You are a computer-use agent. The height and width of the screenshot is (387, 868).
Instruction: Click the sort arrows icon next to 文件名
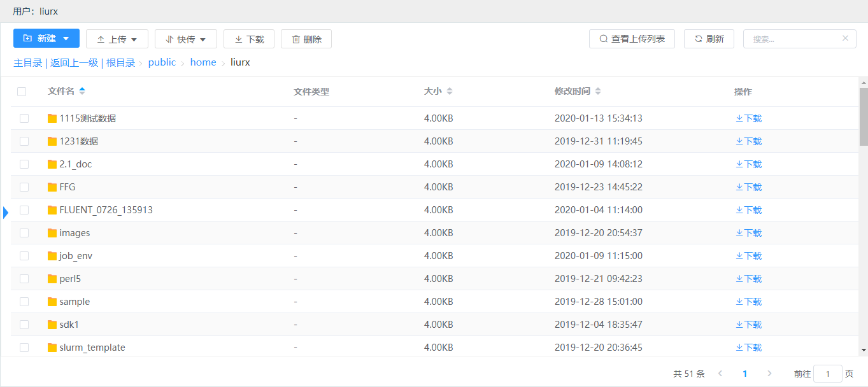point(82,91)
